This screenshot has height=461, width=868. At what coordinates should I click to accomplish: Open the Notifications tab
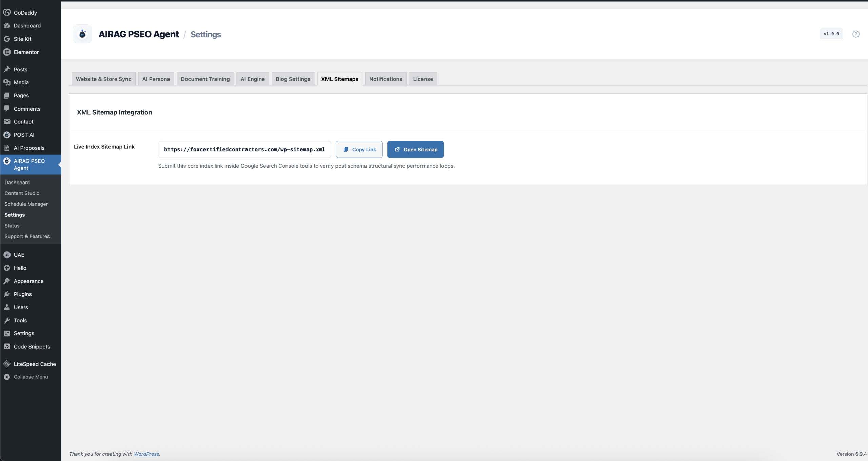coord(386,79)
